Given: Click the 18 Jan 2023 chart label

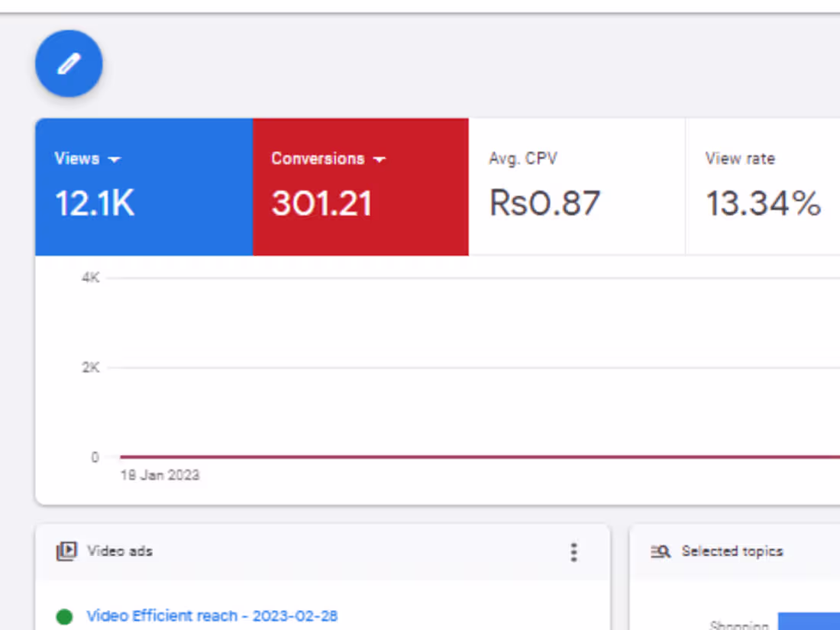Looking at the screenshot, I should [160, 475].
